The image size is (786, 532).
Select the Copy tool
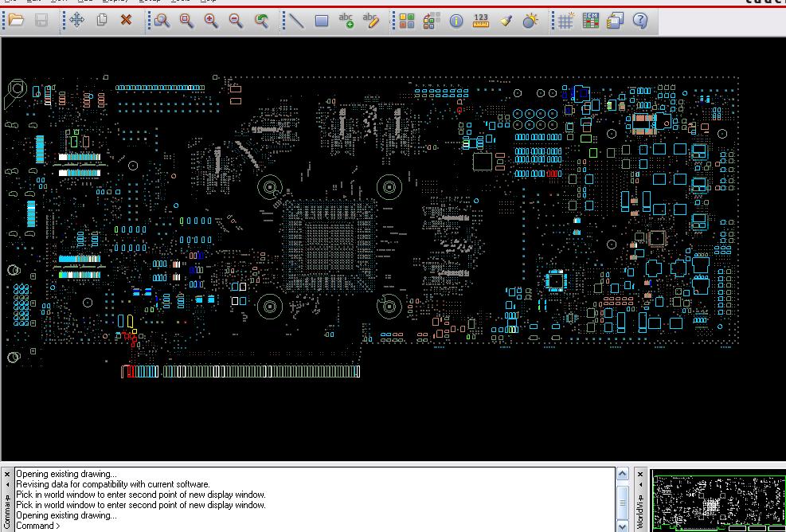pos(102,20)
